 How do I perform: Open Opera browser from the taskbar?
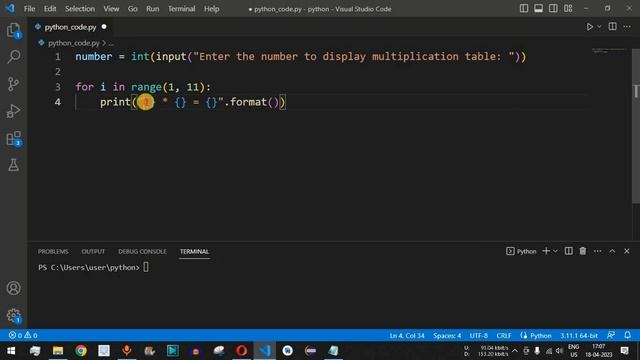click(x=242, y=351)
